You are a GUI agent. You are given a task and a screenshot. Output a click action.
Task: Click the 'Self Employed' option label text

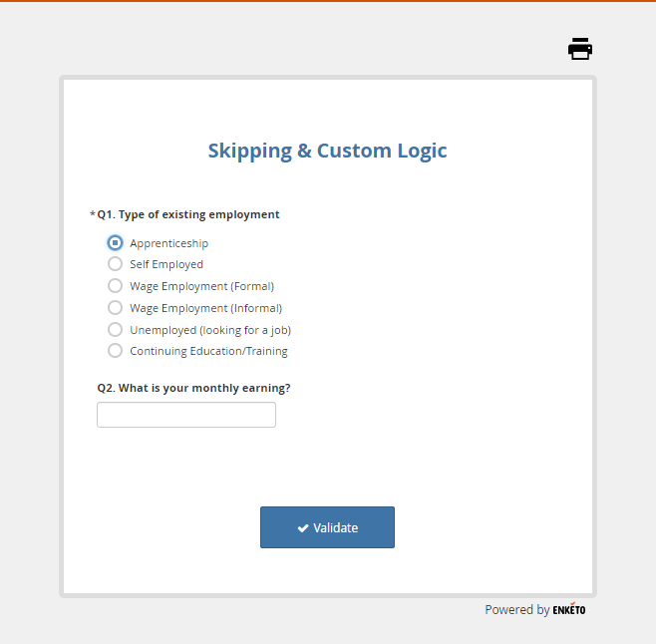click(166, 264)
